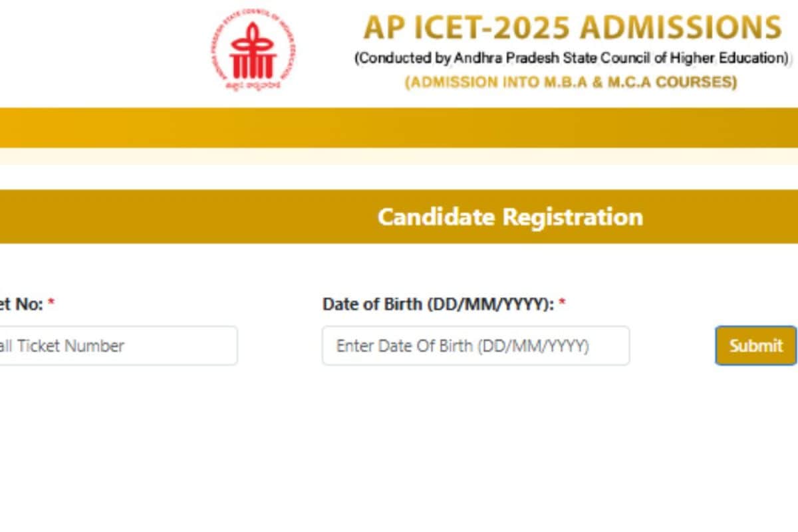
Task: Click the APSCHE council logo emblem
Action: (x=252, y=50)
